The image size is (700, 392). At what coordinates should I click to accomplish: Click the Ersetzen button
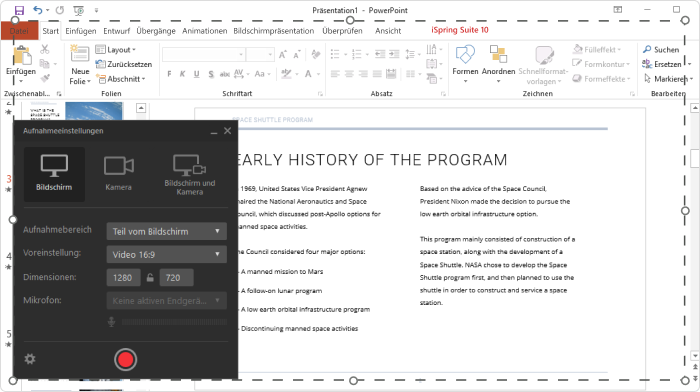662,64
